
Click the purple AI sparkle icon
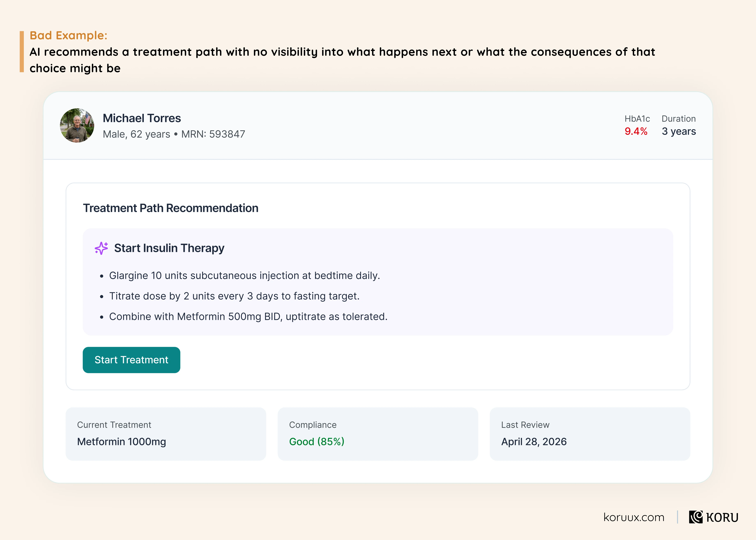pyautogui.click(x=101, y=248)
